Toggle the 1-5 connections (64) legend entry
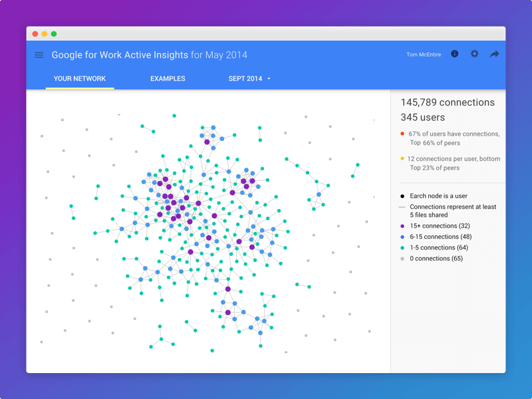Image resolution: width=532 pixels, height=399 pixels. [x=439, y=247]
